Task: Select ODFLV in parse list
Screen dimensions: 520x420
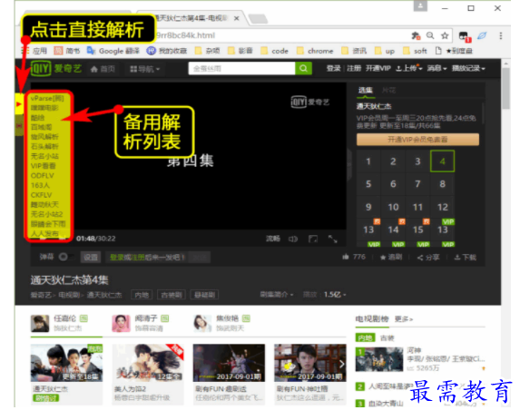Action: [42, 175]
